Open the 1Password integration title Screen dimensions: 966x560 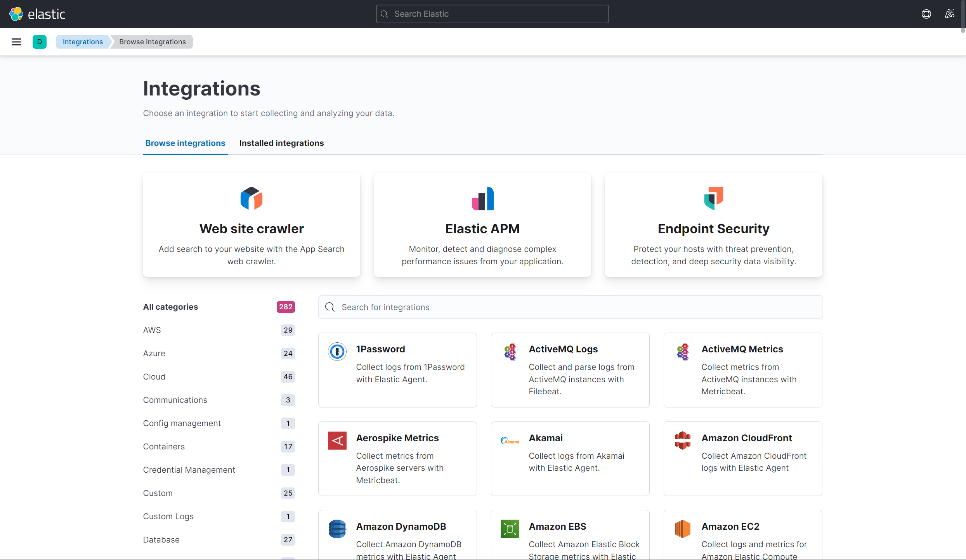(380, 349)
